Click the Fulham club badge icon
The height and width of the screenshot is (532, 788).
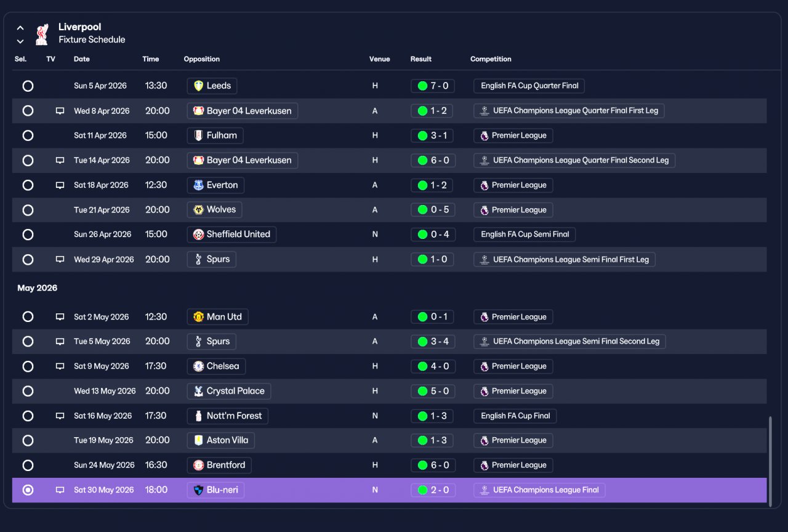pos(198,135)
